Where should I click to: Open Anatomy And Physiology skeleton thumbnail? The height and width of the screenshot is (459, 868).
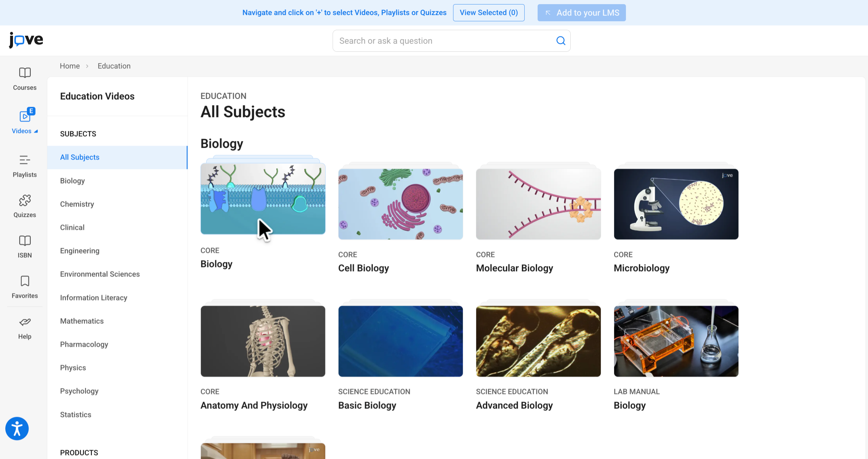(x=263, y=341)
